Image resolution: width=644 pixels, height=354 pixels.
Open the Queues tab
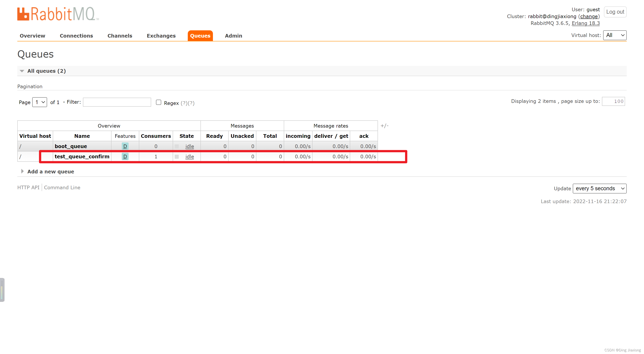coord(200,36)
